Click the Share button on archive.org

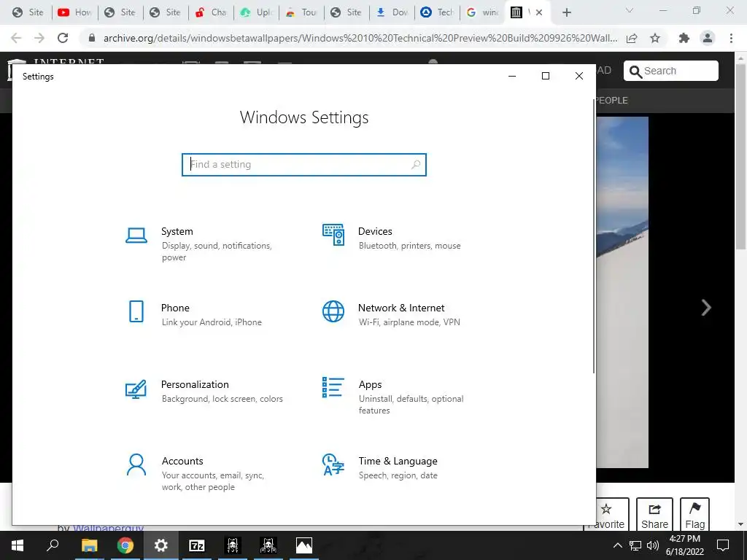tap(654, 516)
